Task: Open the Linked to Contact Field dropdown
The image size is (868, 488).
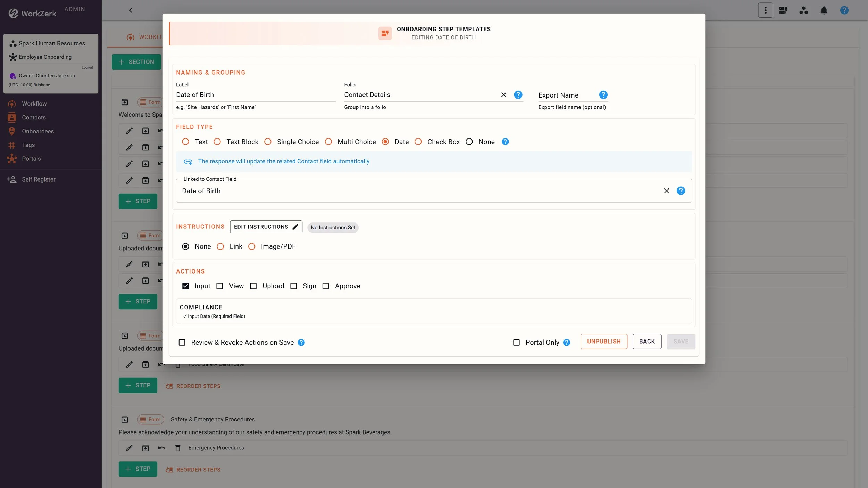Action: (417, 191)
